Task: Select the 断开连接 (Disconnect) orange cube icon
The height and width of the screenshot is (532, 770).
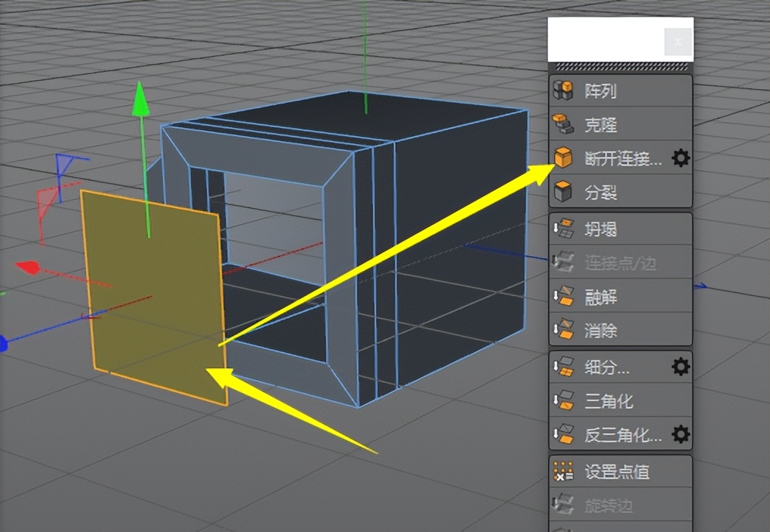Action: (563, 158)
